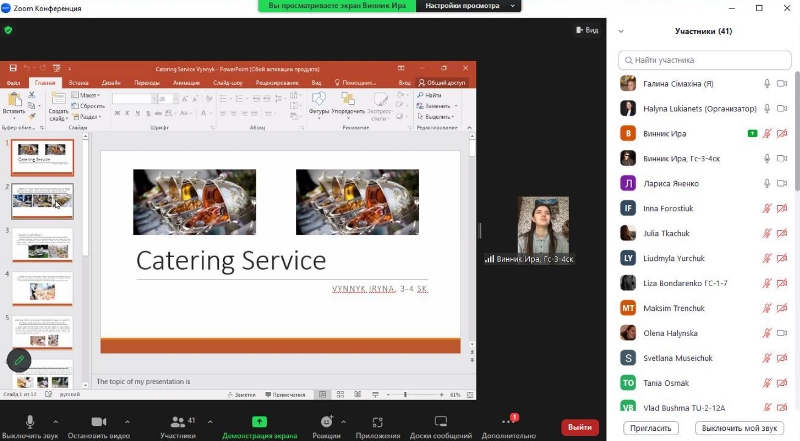The width and height of the screenshot is (800, 441).
Task: Switch to the Слайд-шоу ribbon tab
Action: click(228, 83)
